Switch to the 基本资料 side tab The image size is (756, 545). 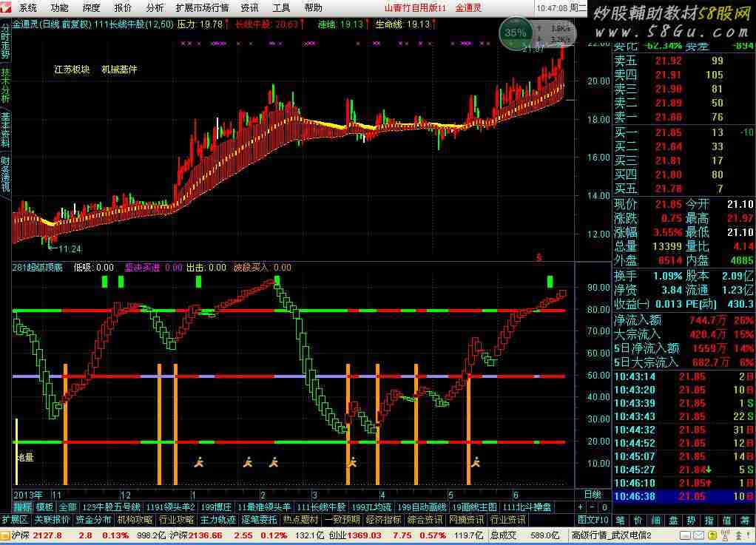click(5, 130)
